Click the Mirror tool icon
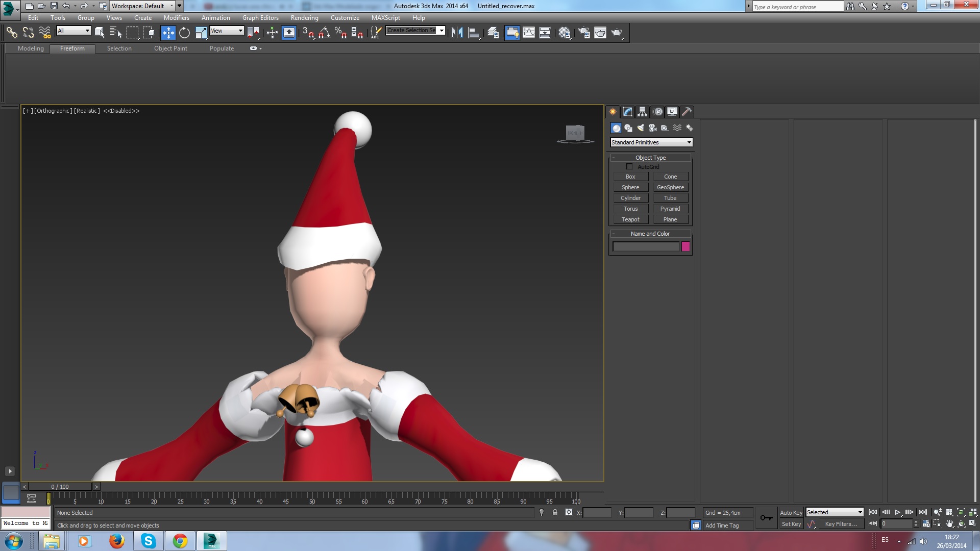This screenshot has height=551, width=980. (457, 33)
